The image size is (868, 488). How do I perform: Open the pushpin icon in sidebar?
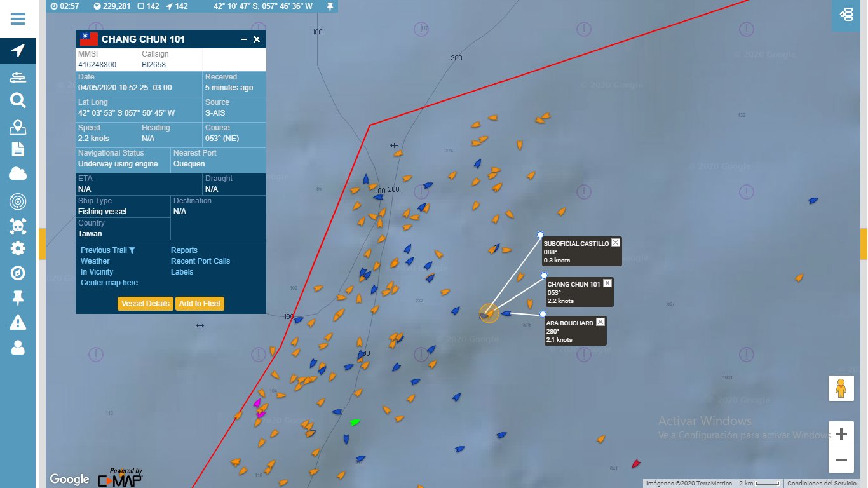(18, 297)
